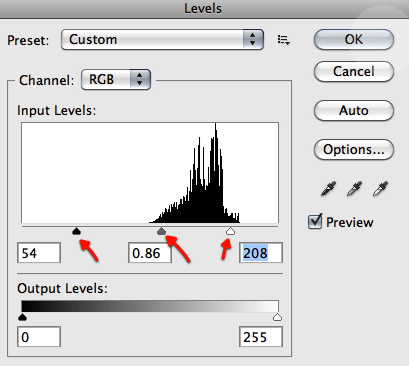Click the output white level slider
Viewport: 409px width, 366px height.
click(277, 317)
